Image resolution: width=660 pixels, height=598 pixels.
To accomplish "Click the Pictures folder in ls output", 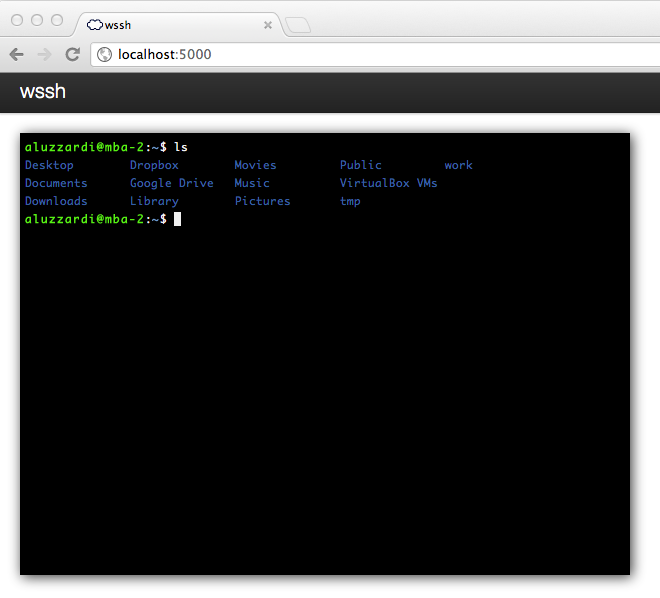I will coord(262,201).
